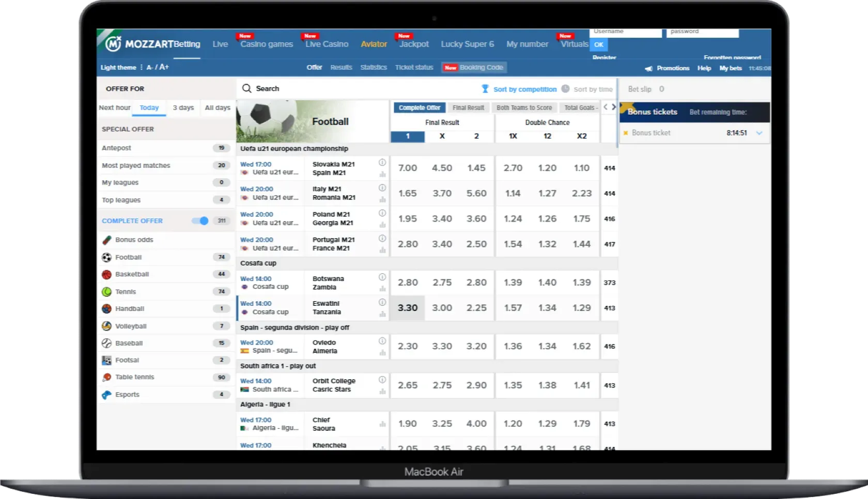868x499 pixels.
Task: Select the Esports icon in sidebar
Action: 106,395
